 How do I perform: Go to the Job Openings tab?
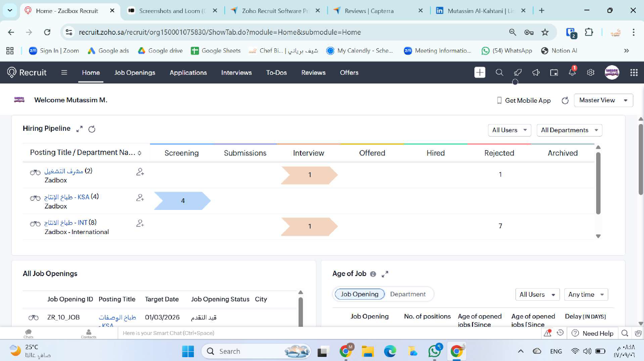tap(135, 72)
